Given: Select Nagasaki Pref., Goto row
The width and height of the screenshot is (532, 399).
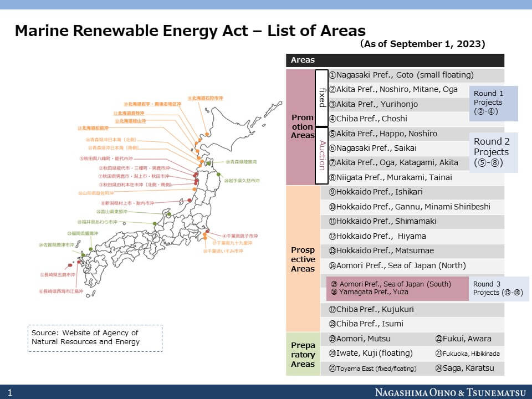Looking at the screenshot, I should tap(416, 75).
